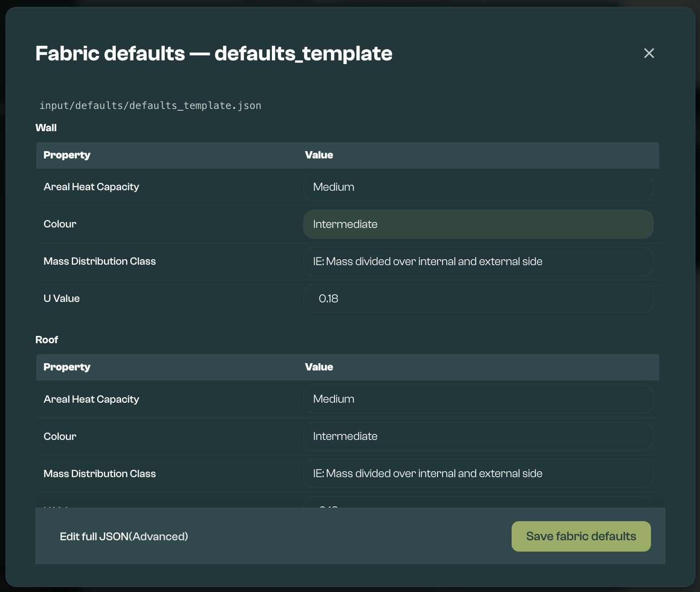This screenshot has width=700, height=592.
Task: Click Wall U Value field 0.18
Action: point(478,299)
